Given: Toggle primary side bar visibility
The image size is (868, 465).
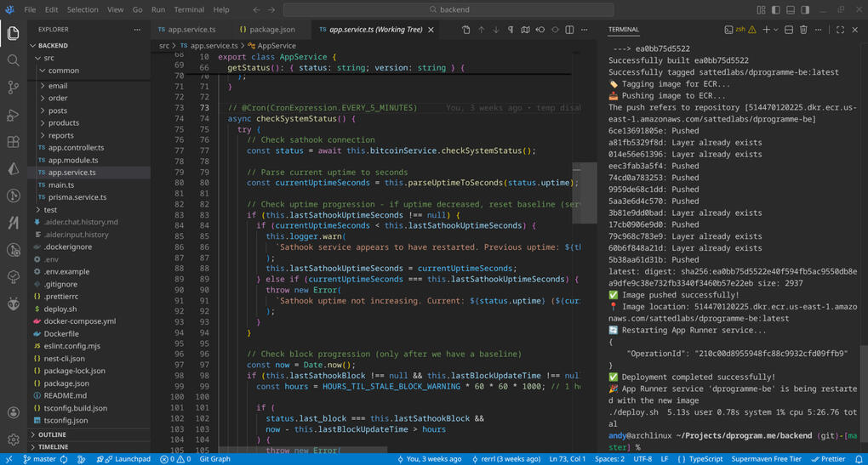Looking at the screenshot, I should (x=775, y=10).
